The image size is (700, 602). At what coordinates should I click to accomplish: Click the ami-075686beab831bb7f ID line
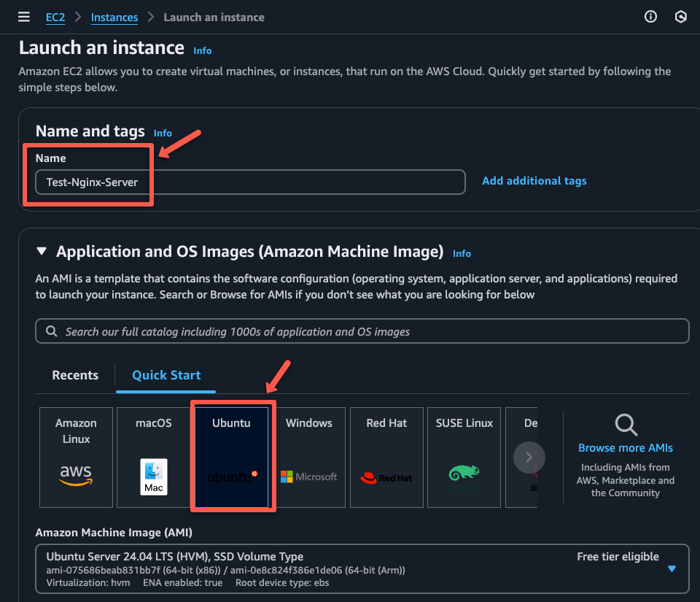pos(225,571)
